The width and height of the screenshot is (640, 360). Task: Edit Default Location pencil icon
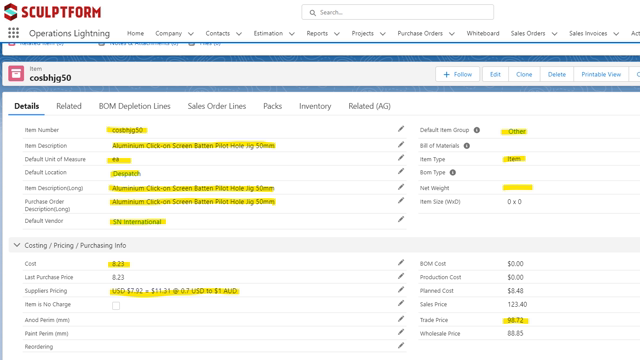401,171
